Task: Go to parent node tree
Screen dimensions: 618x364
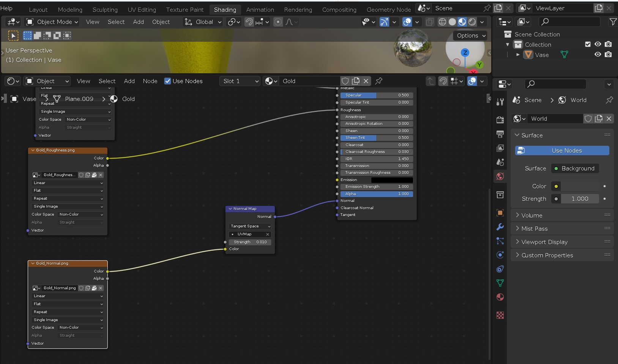Action: pyautogui.click(x=430, y=81)
